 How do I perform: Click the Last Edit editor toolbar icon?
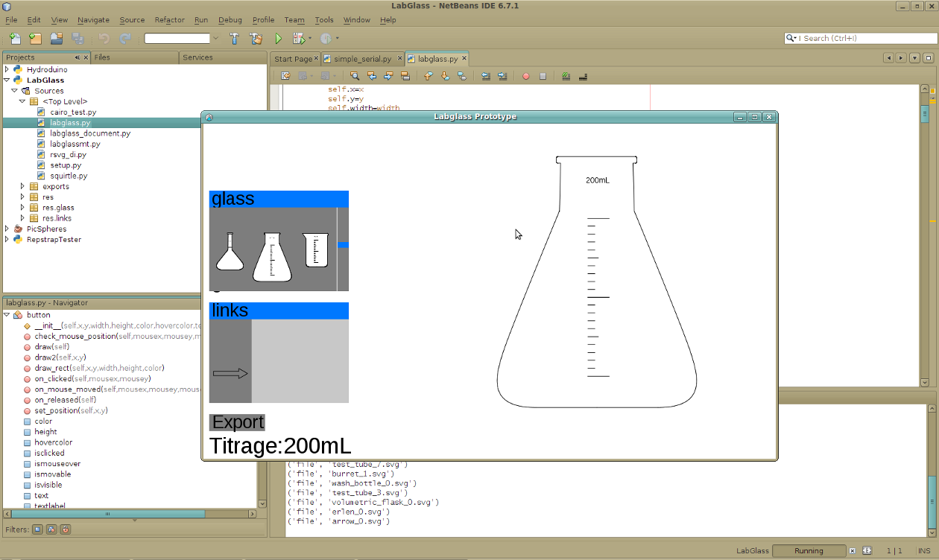(x=285, y=76)
